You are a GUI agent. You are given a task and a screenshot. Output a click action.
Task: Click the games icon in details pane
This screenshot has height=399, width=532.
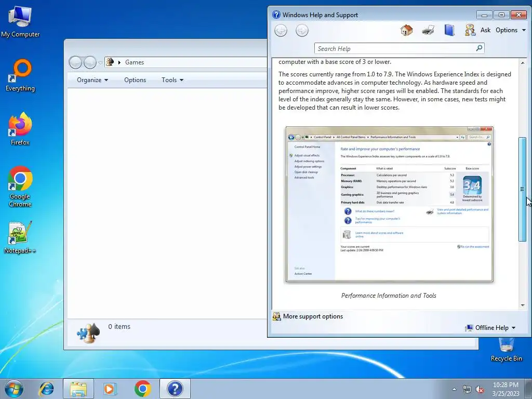[88, 333]
